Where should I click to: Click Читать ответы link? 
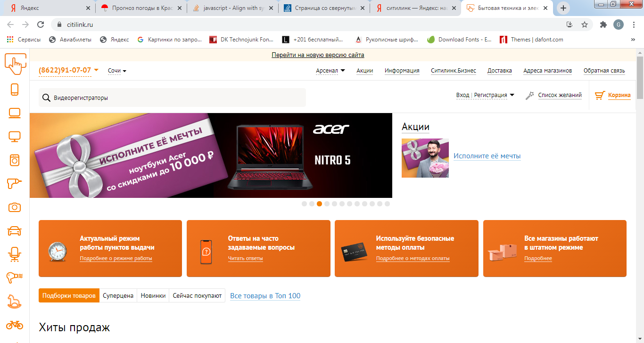coord(245,258)
